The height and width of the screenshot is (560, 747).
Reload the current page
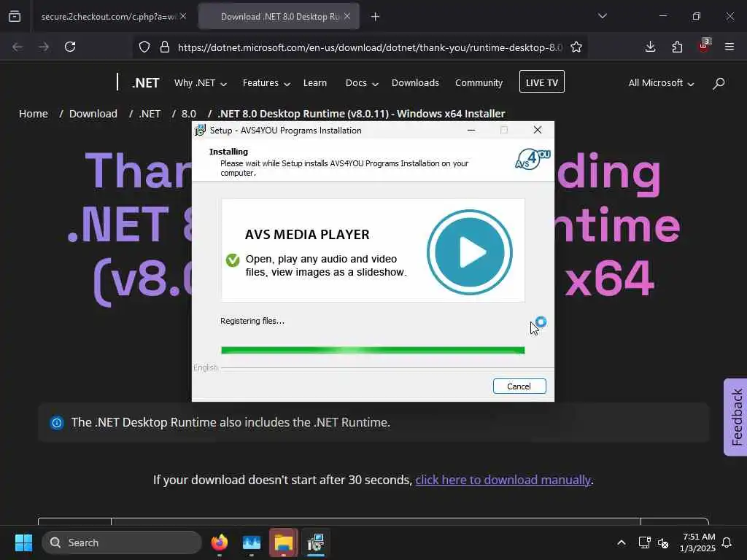(x=70, y=47)
